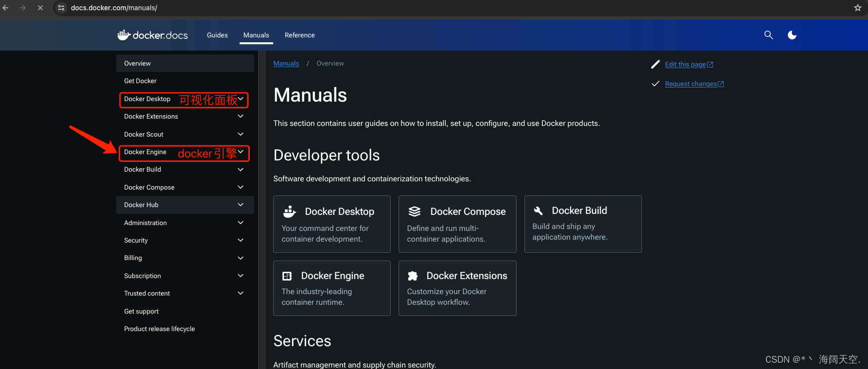Click the 'Developer tools' heading
Screen dimensions: 868x369
click(327, 155)
